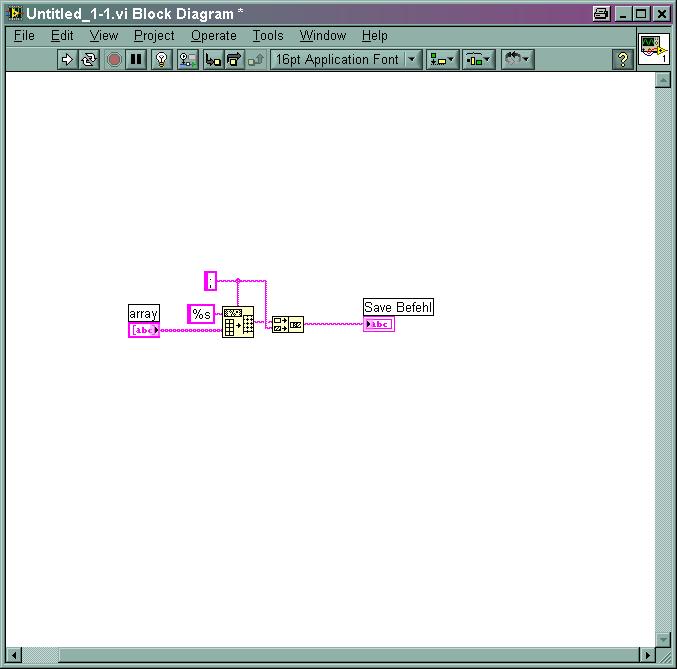
Task: Select the Save Befehl string indicator terminal
Action: [x=379, y=324]
